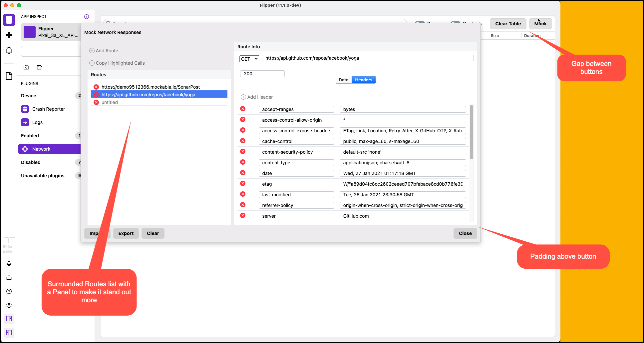Switch to the Data tab
This screenshot has width=644, height=343.
[343, 80]
